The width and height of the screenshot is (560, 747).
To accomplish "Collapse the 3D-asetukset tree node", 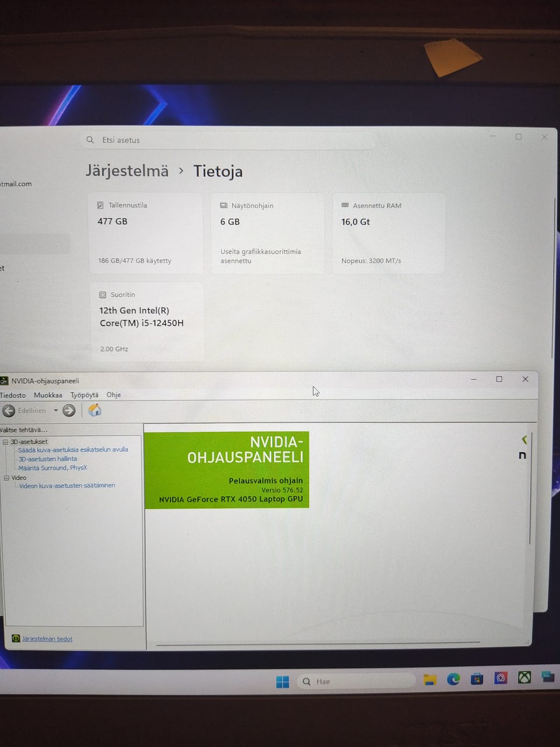I will [5, 442].
